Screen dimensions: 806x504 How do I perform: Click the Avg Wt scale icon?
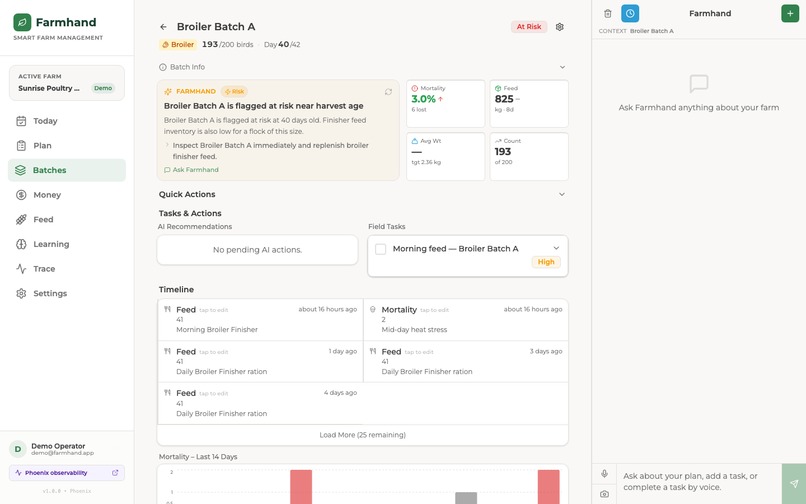coord(415,140)
